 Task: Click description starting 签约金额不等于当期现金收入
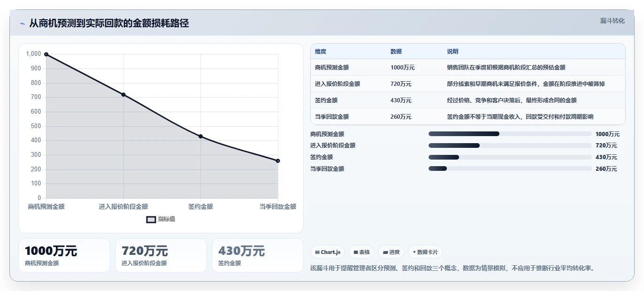[520, 117]
